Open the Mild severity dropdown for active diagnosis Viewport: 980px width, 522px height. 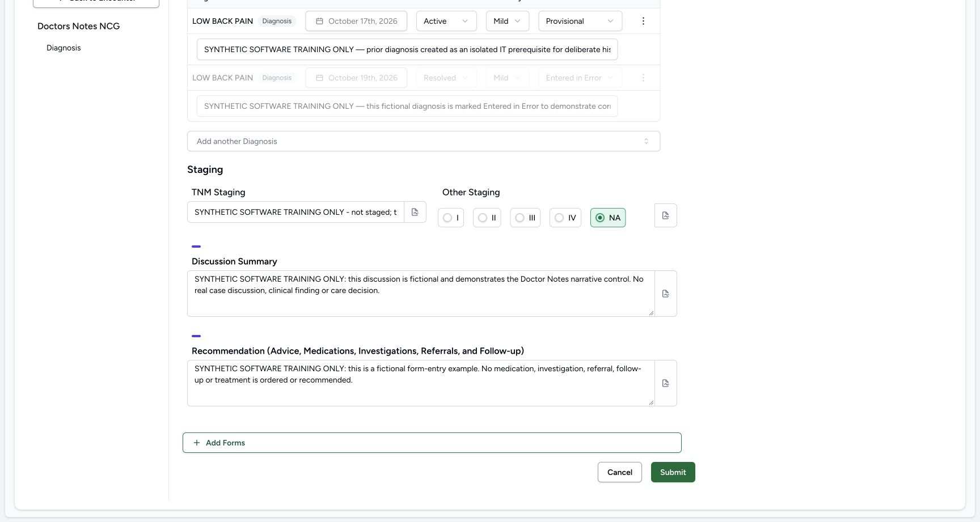coord(508,21)
